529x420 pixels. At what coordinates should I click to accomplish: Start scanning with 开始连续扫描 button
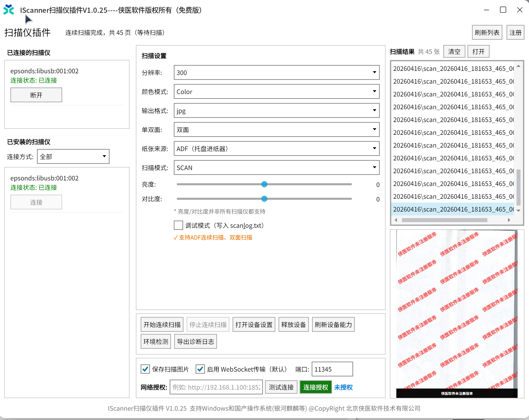162,324
